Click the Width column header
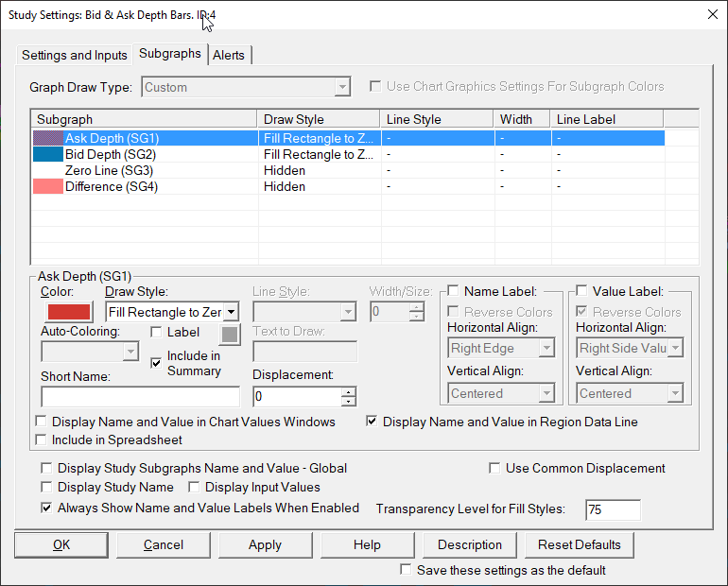 522,119
